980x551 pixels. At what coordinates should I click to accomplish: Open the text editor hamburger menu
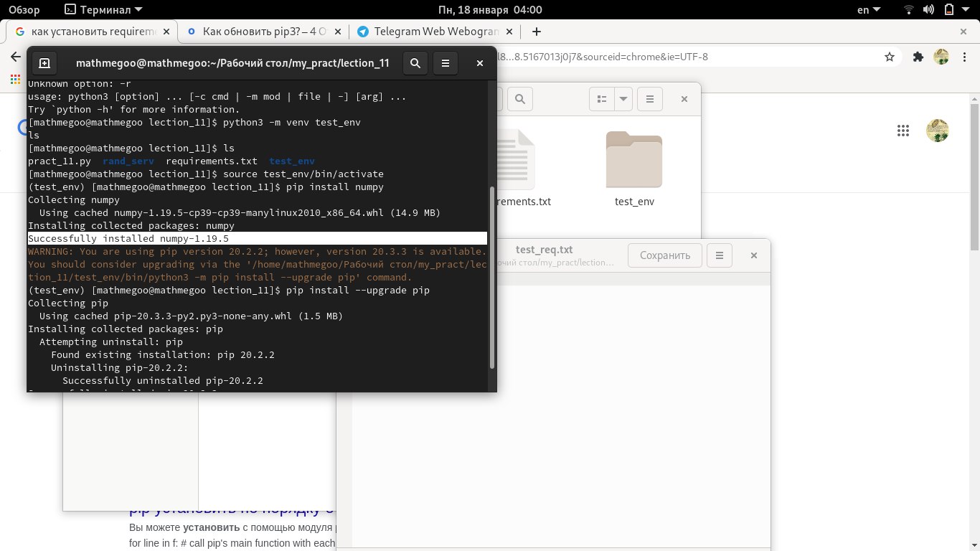coord(719,255)
